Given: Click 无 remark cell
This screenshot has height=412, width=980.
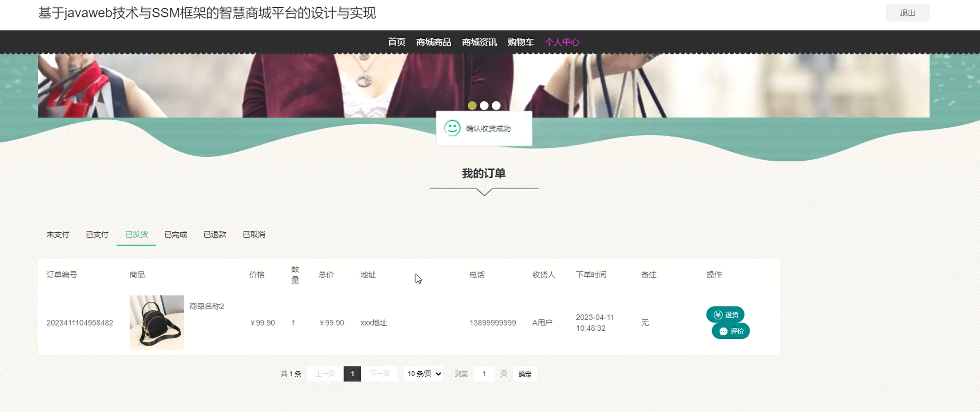Looking at the screenshot, I should click(645, 323).
